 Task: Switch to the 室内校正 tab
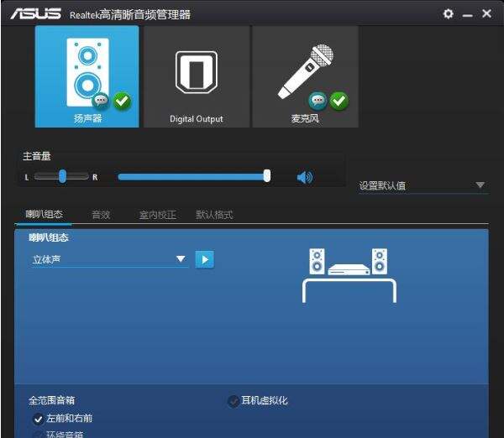(x=158, y=215)
